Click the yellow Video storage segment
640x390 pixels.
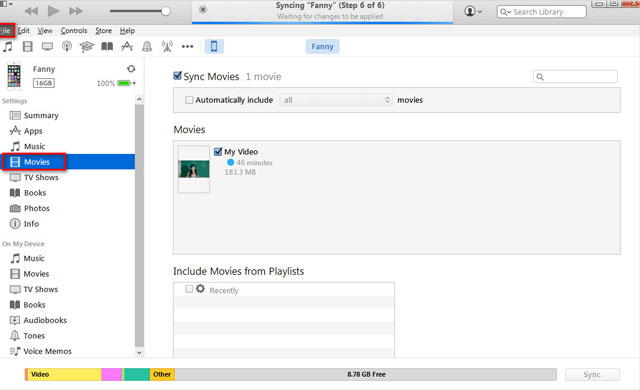[x=64, y=374]
